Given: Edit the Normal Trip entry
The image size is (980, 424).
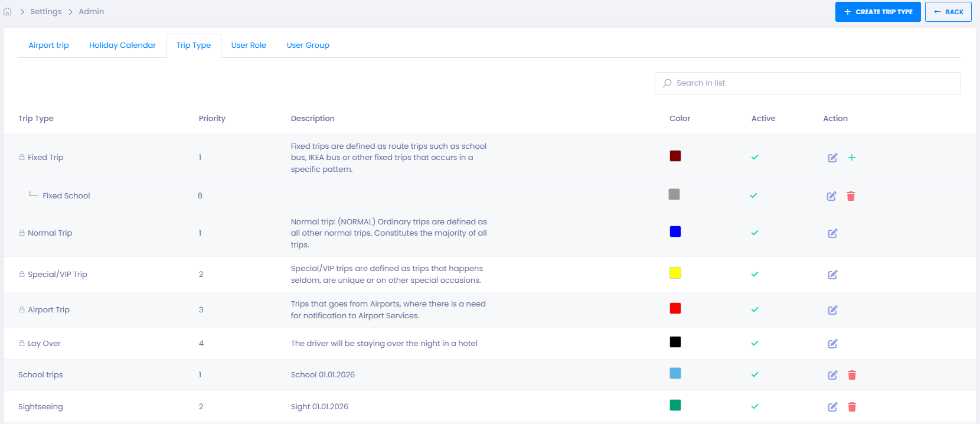Looking at the screenshot, I should point(832,233).
